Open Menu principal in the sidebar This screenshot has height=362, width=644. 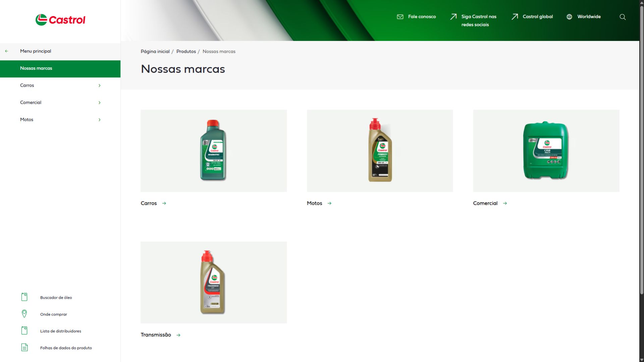[x=36, y=51]
